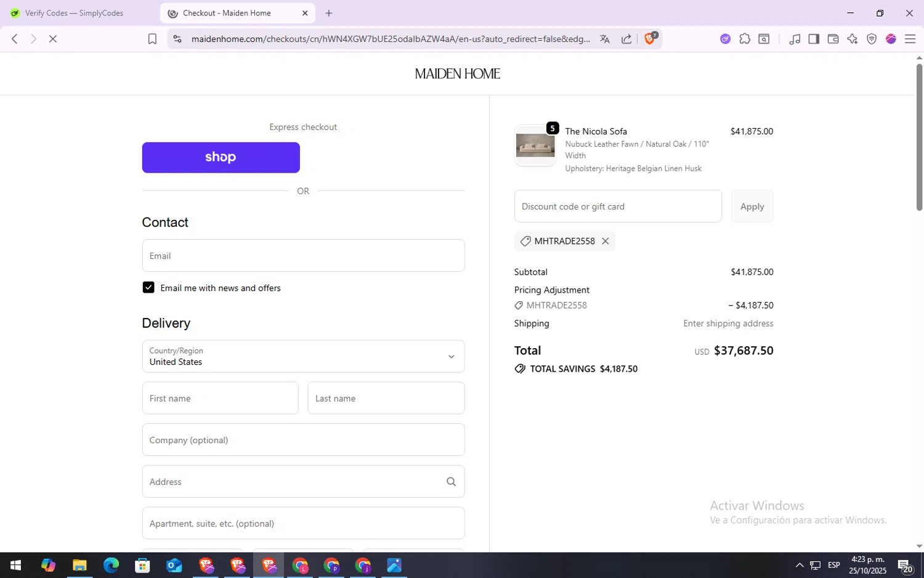The height and width of the screenshot is (578, 924).
Task: Pay with the Shop express checkout button
Action: tap(221, 158)
